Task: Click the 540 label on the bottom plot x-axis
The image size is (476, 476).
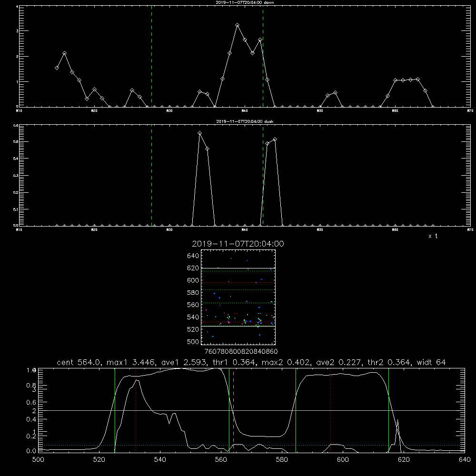Action: click(160, 460)
